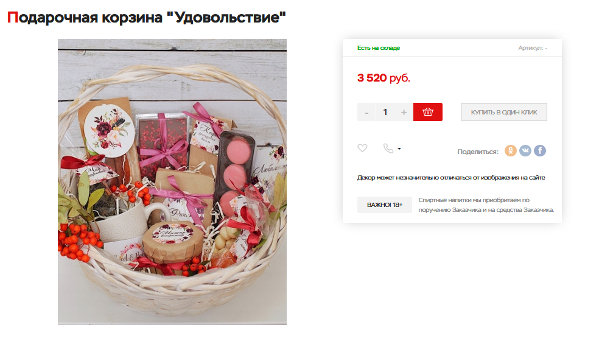Share on Facebook via round icon
599x364 pixels.
click(540, 150)
